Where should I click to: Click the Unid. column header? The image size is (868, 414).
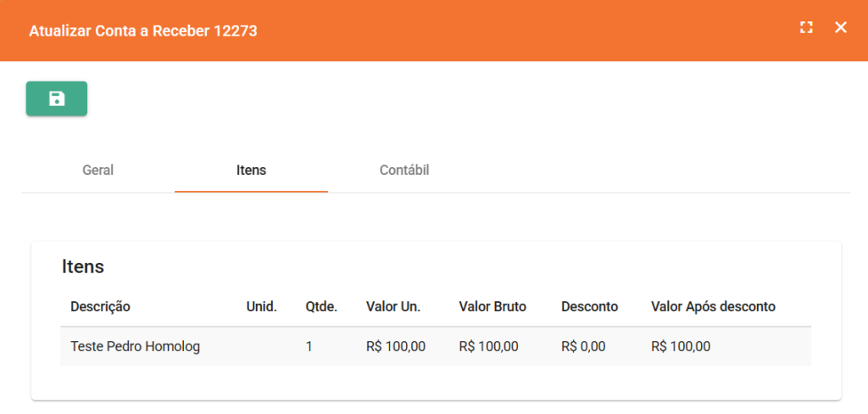(261, 306)
